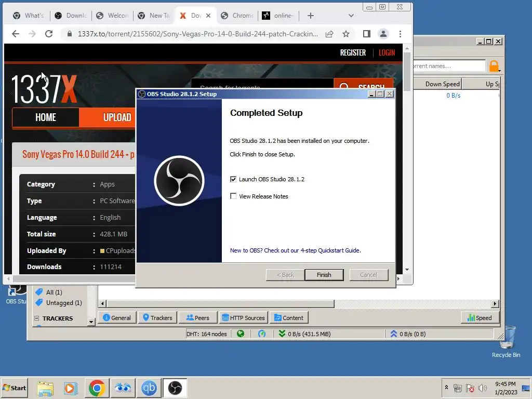Switch to the New Tab tab
Screen dimensions: 532x399
point(154,16)
